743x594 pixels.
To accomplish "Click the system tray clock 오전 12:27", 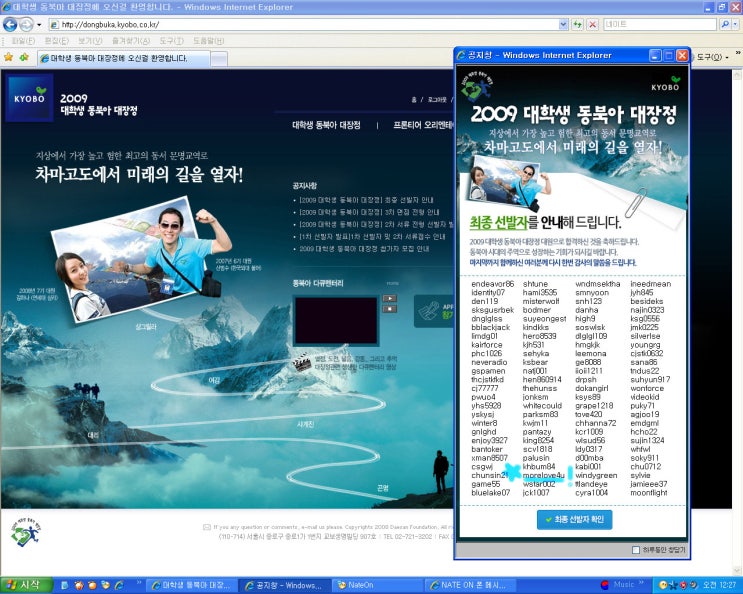I will click(x=719, y=585).
